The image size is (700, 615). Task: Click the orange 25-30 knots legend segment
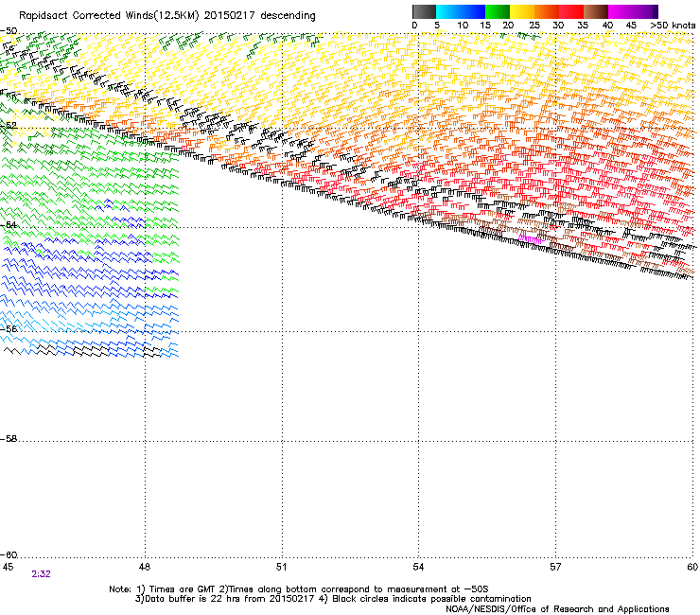(x=547, y=11)
